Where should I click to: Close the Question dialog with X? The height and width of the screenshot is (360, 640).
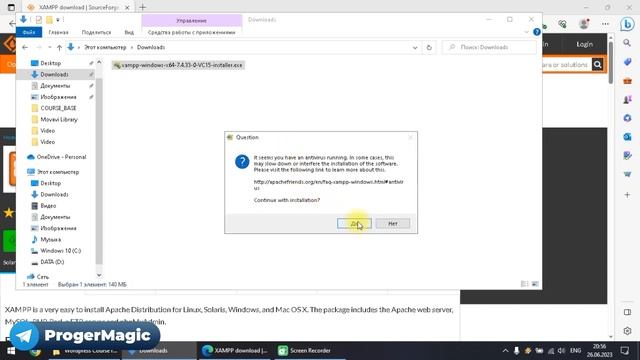tap(410, 137)
